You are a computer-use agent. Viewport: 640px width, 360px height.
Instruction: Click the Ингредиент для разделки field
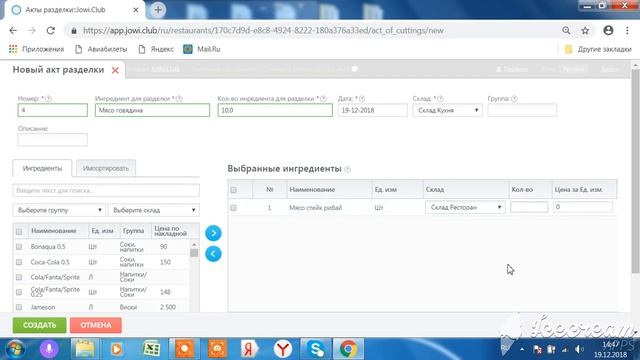152,110
